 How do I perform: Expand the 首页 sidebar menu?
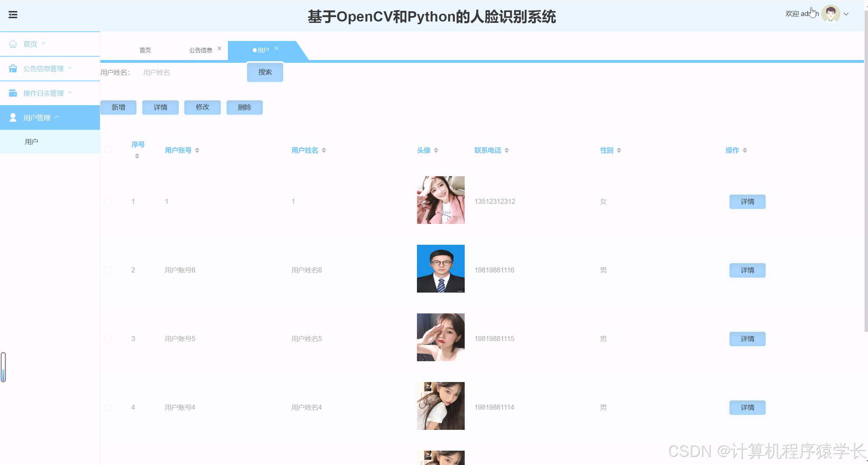click(43, 43)
